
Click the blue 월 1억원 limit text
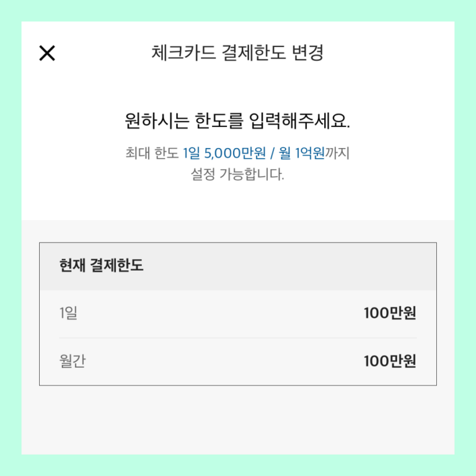(302, 152)
